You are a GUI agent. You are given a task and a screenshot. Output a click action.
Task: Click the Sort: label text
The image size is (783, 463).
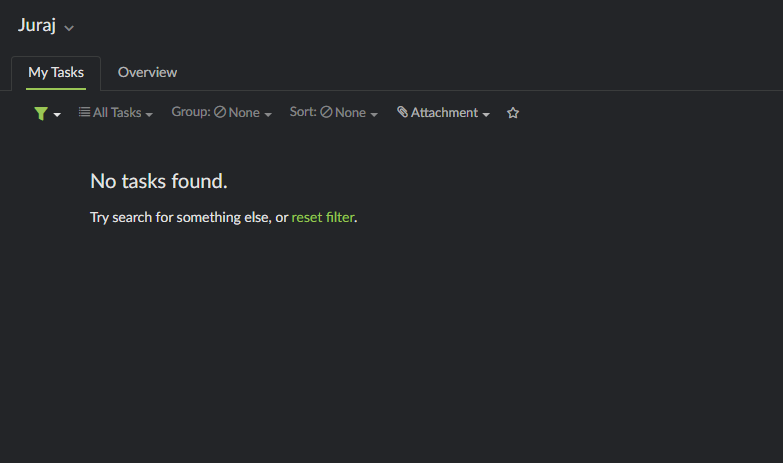pos(303,112)
